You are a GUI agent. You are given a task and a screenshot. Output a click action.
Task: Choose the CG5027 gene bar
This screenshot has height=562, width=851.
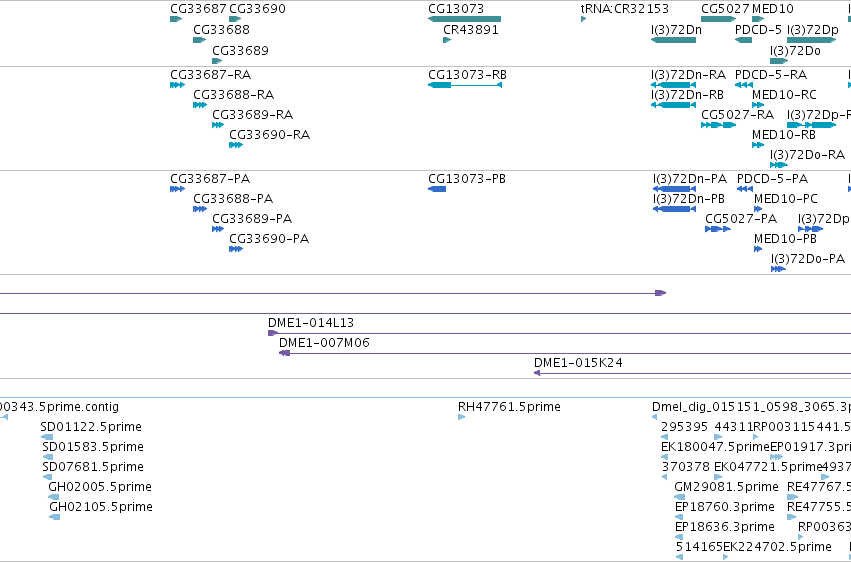tap(719, 19)
